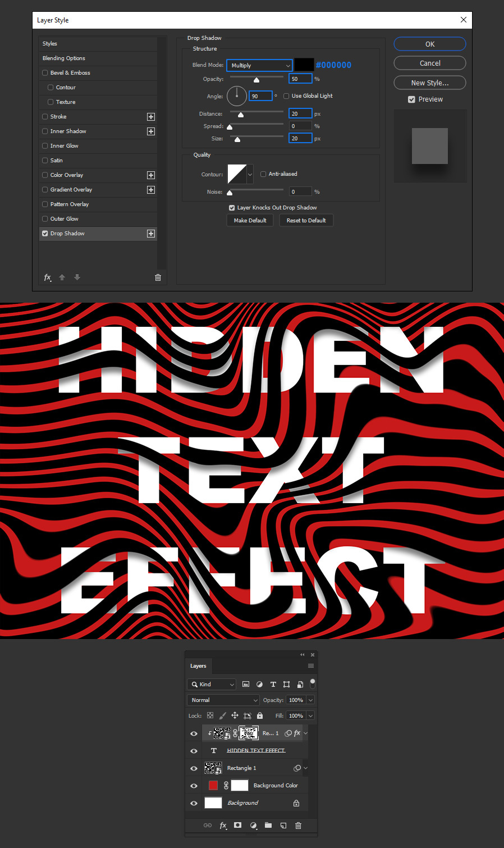Image resolution: width=504 pixels, height=848 pixels.
Task: Open the layer filter Kind dropdown
Action: [x=212, y=684]
